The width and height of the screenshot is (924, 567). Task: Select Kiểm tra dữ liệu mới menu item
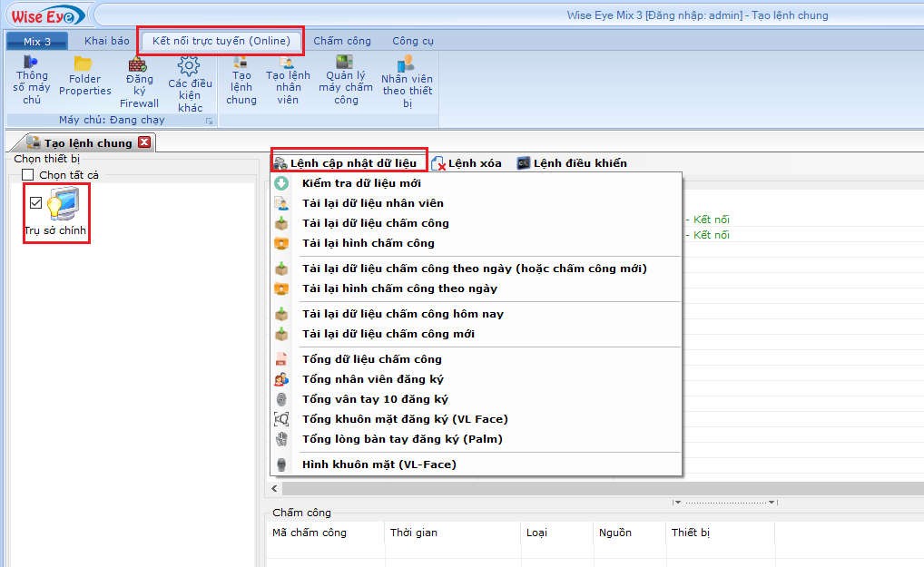(361, 183)
